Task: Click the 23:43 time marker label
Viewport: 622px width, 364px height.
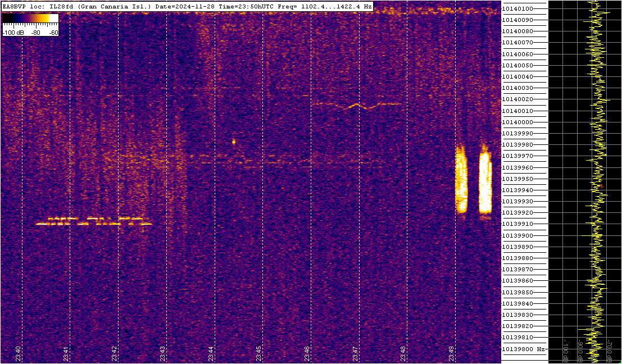Action: click(x=163, y=354)
